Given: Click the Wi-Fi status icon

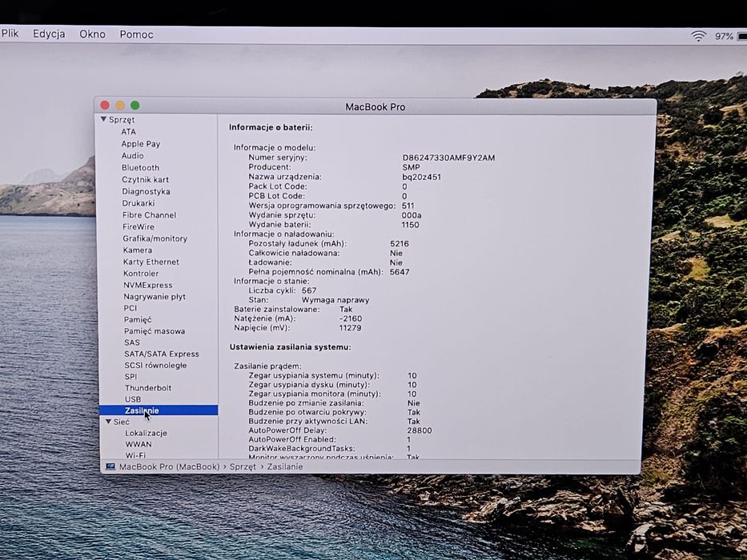Looking at the screenshot, I should [698, 36].
